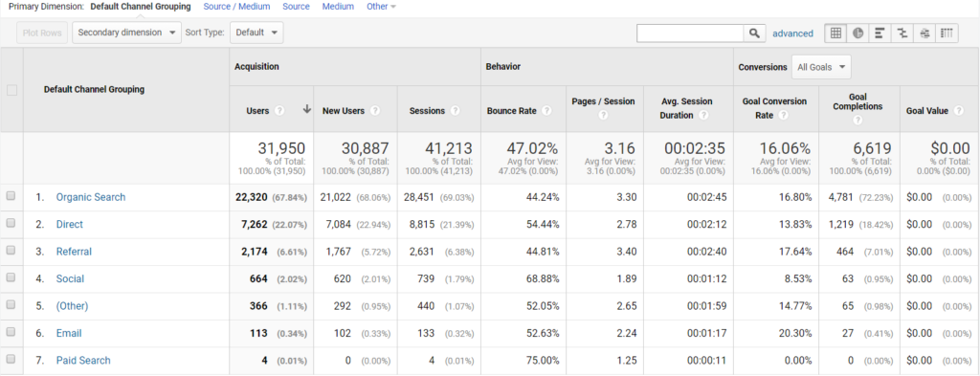Click total users value 31,950
This screenshot has height=376, width=980.
coord(281,148)
